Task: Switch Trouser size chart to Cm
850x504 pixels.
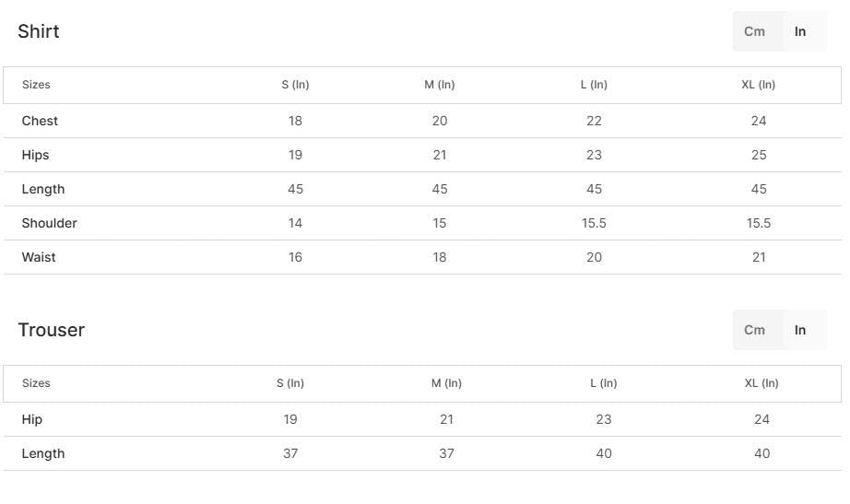Action: [x=754, y=330]
